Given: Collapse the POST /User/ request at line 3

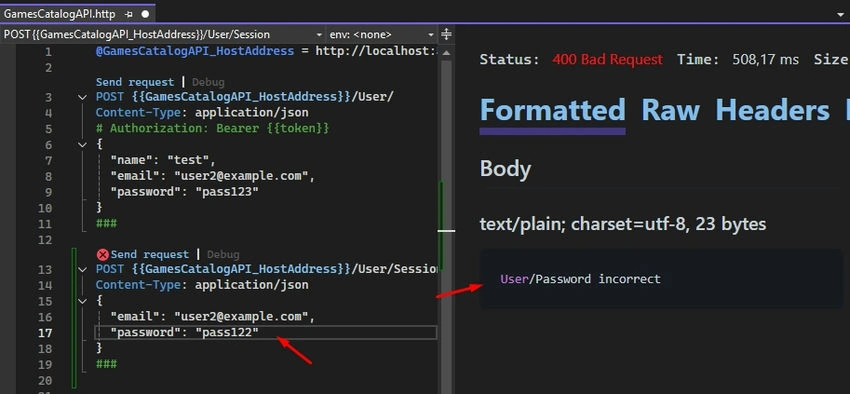Looking at the screenshot, I should 82,97.
